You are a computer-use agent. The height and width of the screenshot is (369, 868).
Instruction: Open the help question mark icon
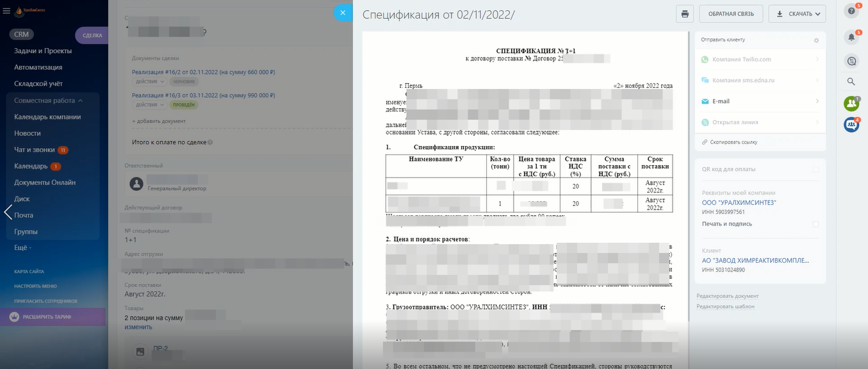[851, 11]
